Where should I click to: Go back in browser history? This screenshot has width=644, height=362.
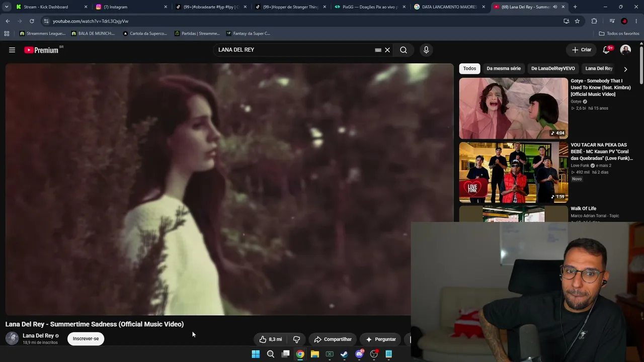pyautogui.click(x=8, y=21)
